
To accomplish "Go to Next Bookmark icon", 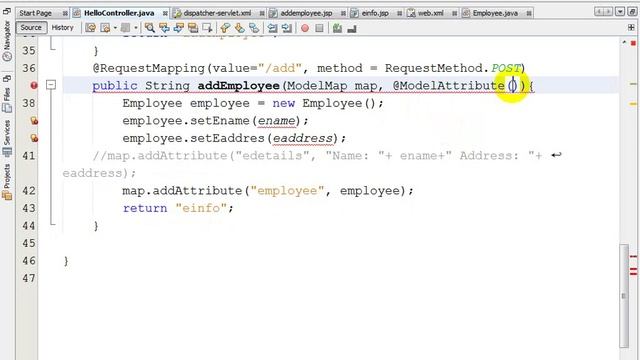I will (240, 28).
